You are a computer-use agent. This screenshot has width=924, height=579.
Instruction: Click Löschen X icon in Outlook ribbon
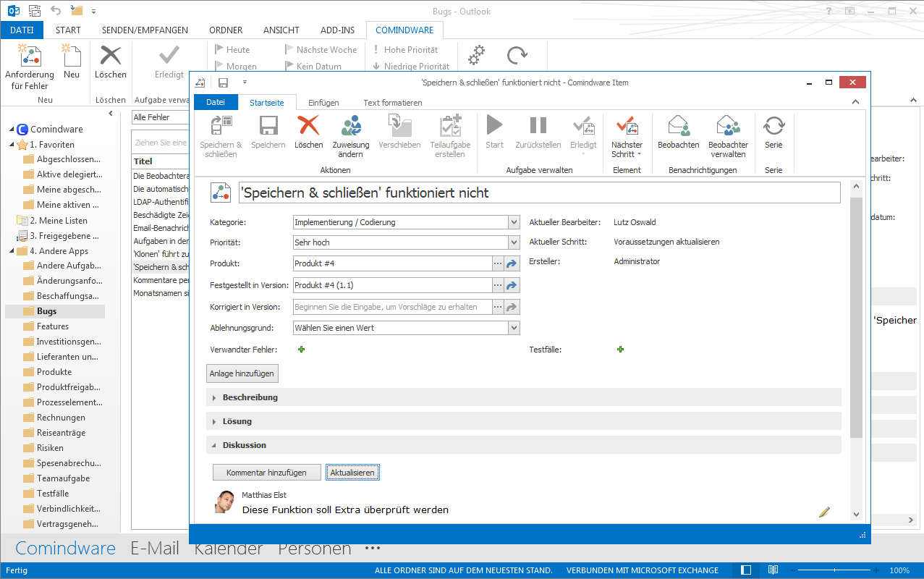[111, 55]
